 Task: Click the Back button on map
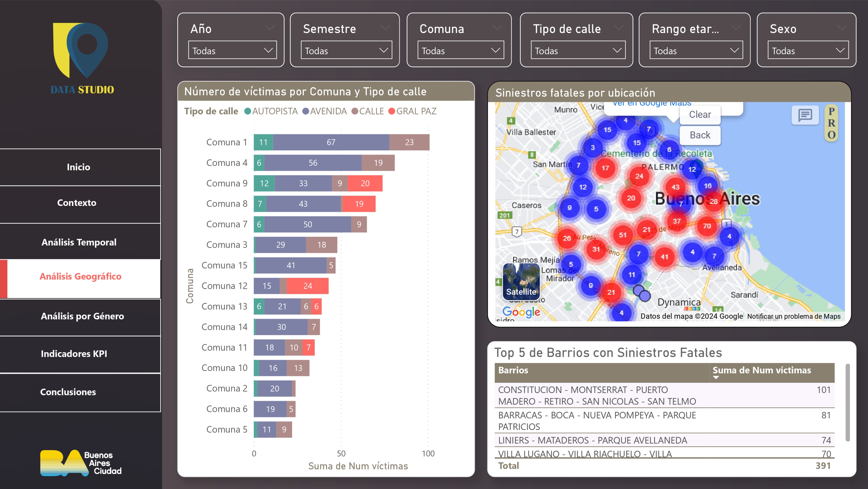coord(700,135)
